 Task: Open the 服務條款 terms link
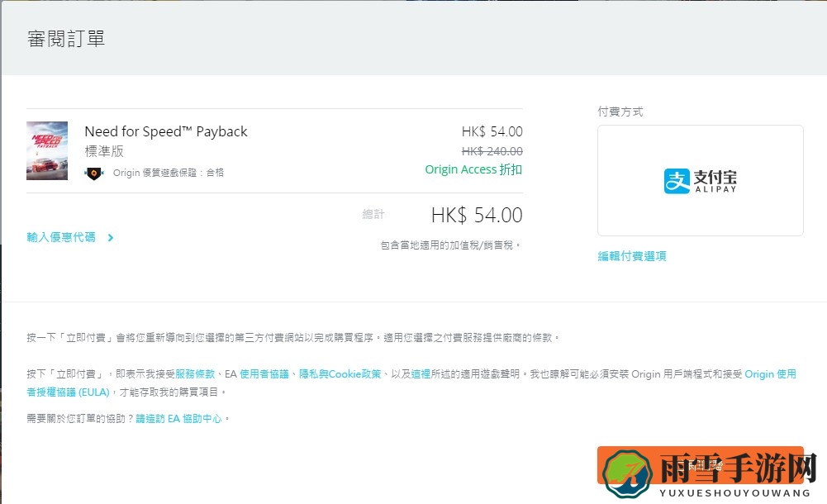[x=195, y=373]
